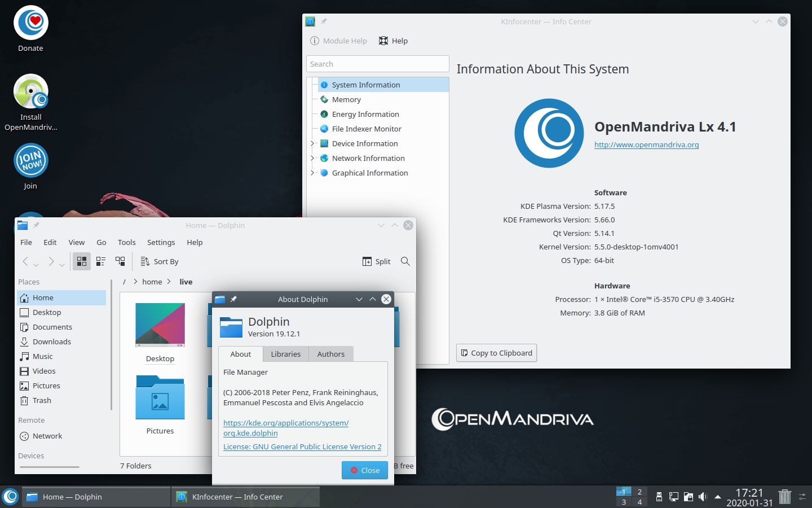Click the KInfocenter Search field
Screen dimensions: 812x508
pos(377,64)
